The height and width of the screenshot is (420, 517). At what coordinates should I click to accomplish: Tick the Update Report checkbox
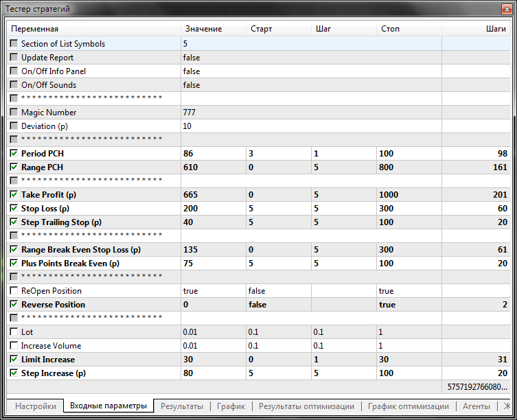click(x=14, y=58)
